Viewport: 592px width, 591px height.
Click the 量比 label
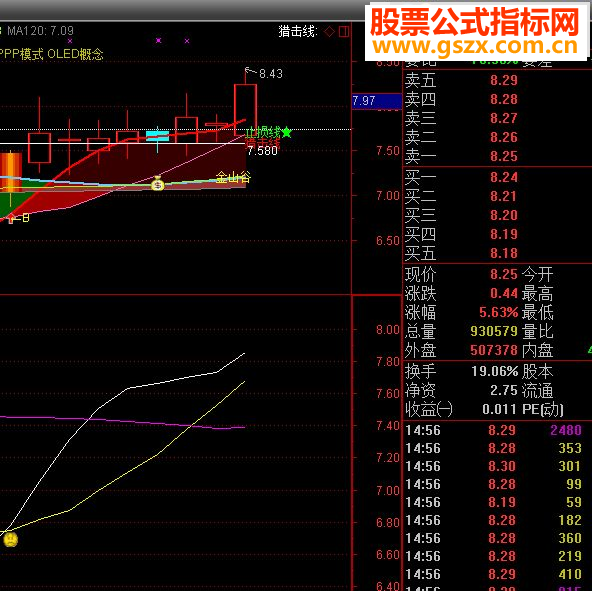point(538,331)
